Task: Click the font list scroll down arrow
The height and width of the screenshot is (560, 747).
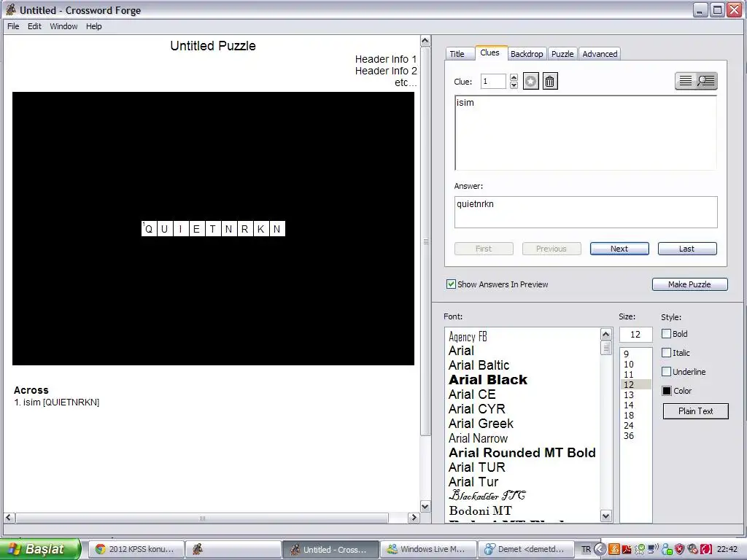Action: pos(606,516)
